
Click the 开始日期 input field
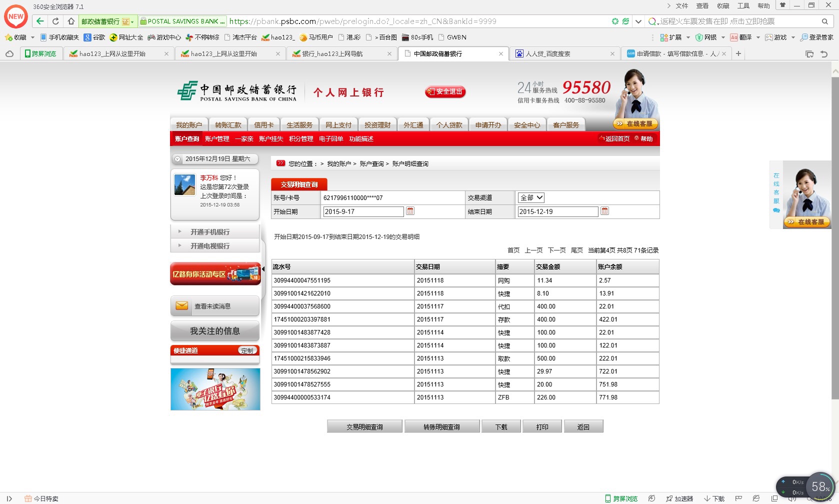click(363, 211)
